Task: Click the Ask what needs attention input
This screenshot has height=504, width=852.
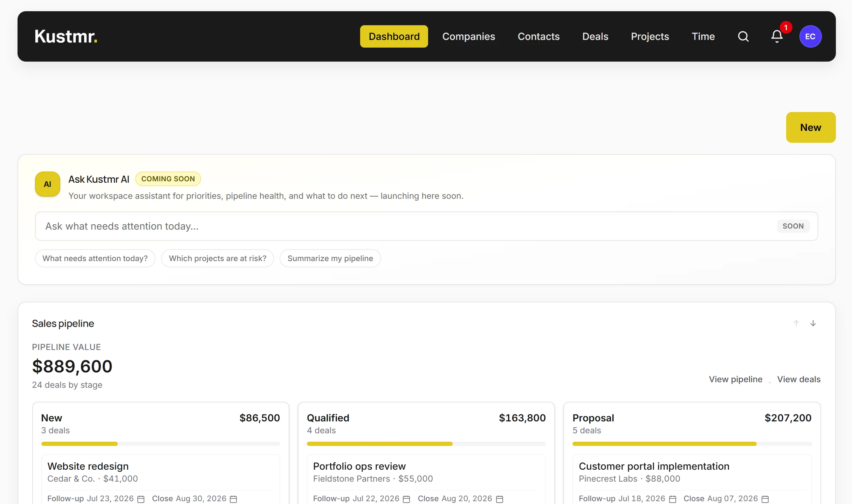Action: pos(426,226)
